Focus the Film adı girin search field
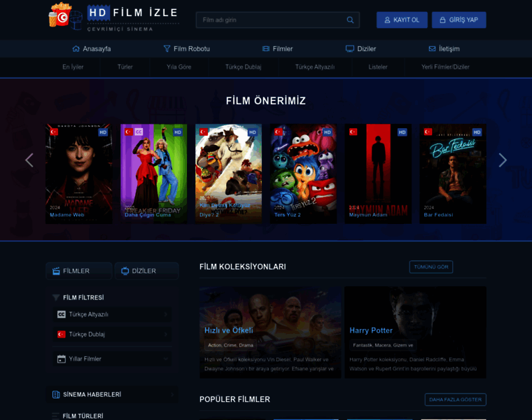 277,20
